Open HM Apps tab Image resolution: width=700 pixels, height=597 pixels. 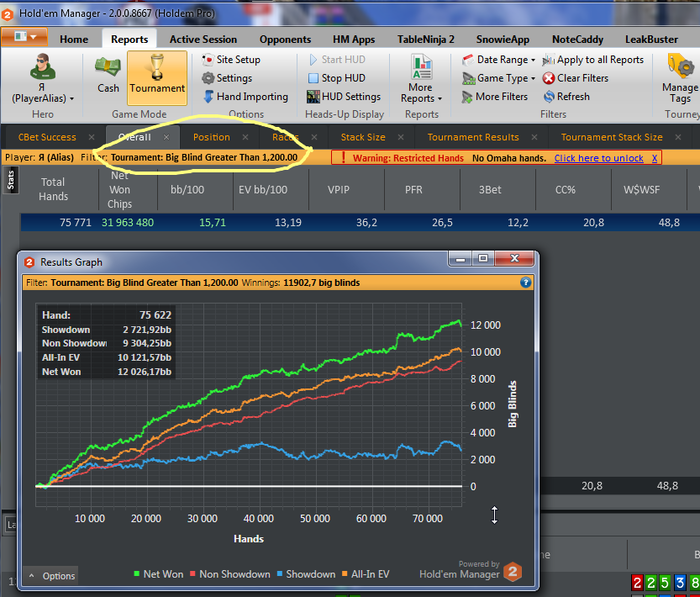click(x=354, y=39)
